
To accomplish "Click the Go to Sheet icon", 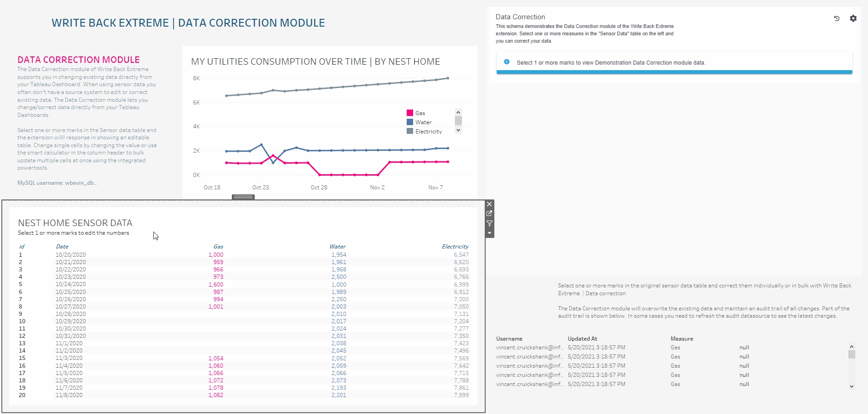I will [489, 214].
